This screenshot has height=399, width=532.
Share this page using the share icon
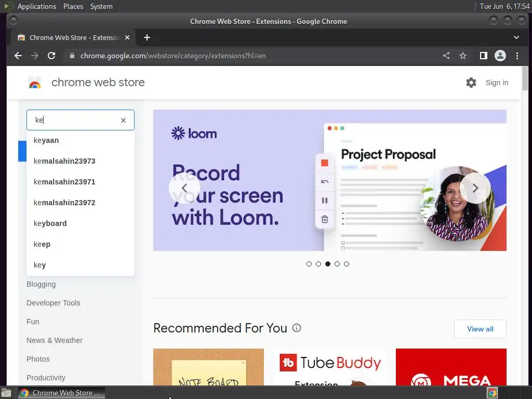[x=446, y=56]
